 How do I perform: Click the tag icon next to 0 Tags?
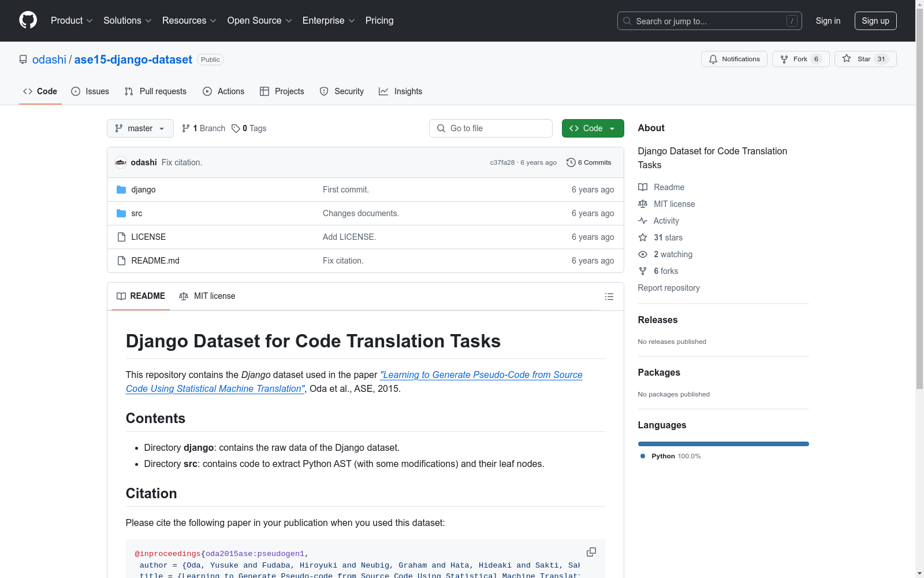[x=236, y=128]
